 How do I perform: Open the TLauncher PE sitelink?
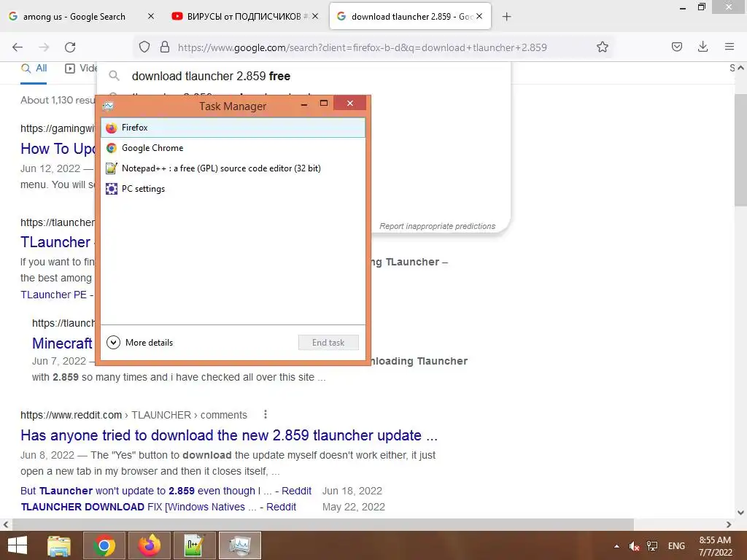[53, 295]
